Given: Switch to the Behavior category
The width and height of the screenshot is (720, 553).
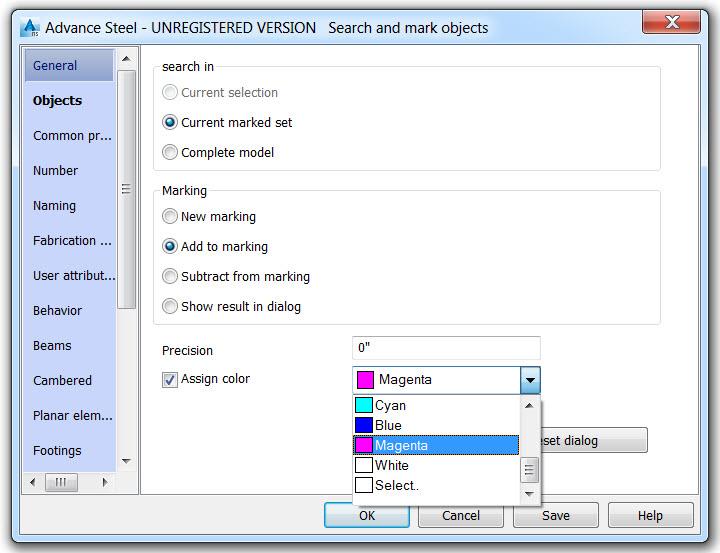Looking at the screenshot, I should point(57,310).
